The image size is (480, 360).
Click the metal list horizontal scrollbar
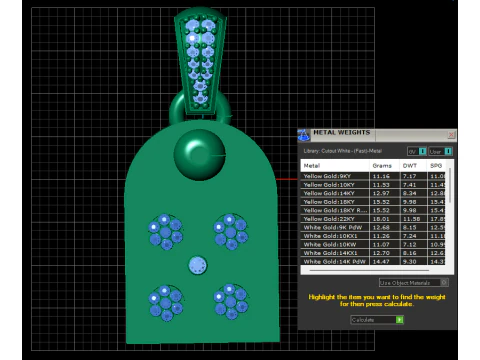click(369, 270)
